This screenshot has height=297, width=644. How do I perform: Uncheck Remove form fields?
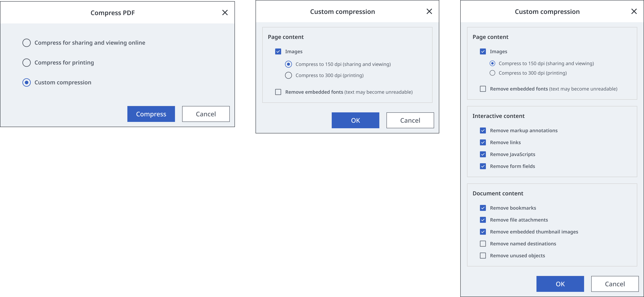(483, 166)
